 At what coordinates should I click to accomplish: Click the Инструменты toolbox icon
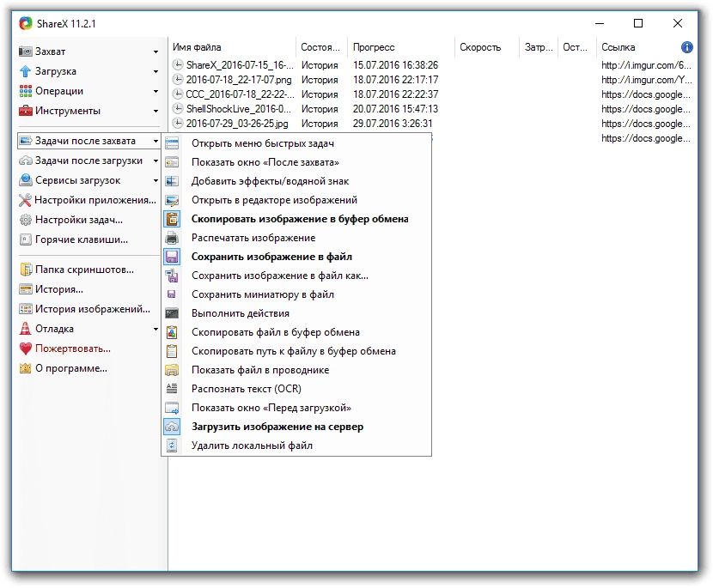coord(26,111)
